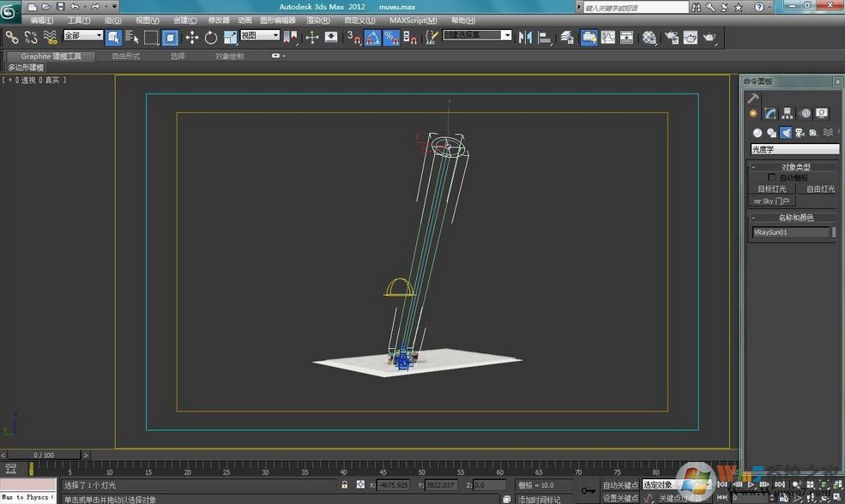Switch to the 自由形式 ribbon tab

point(126,57)
